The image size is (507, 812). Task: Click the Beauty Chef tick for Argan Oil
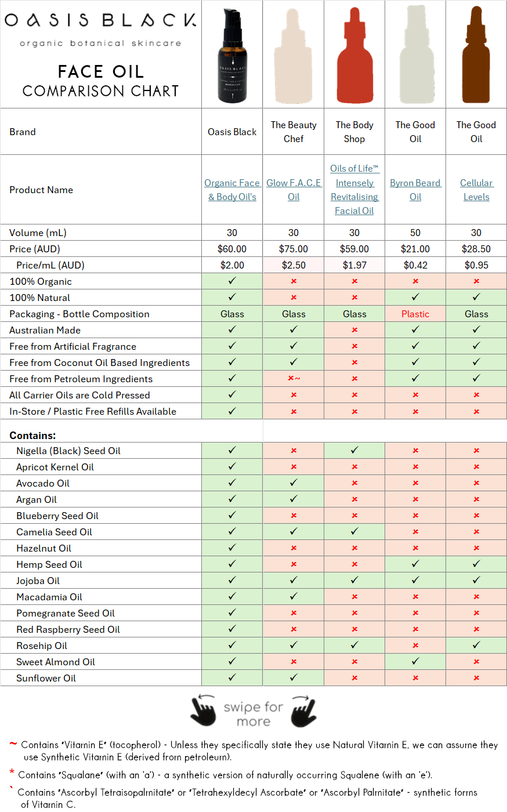tap(294, 499)
